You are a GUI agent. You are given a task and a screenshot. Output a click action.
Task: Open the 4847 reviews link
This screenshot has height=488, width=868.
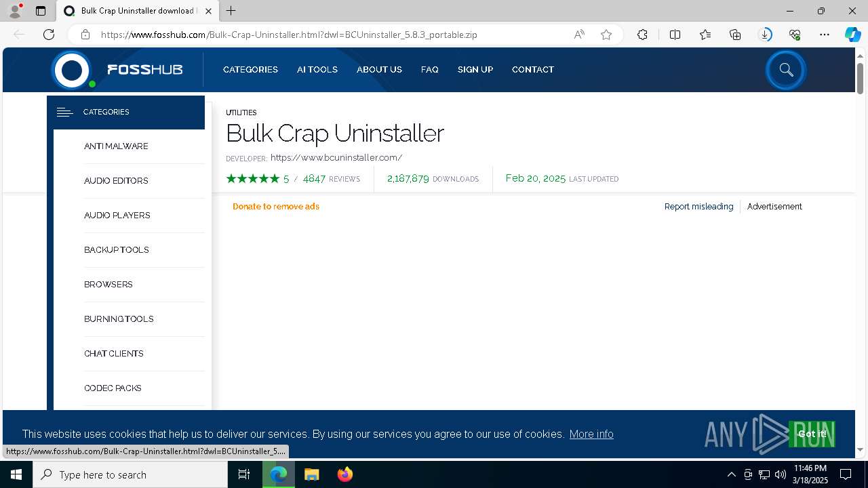[x=332, y=179]
